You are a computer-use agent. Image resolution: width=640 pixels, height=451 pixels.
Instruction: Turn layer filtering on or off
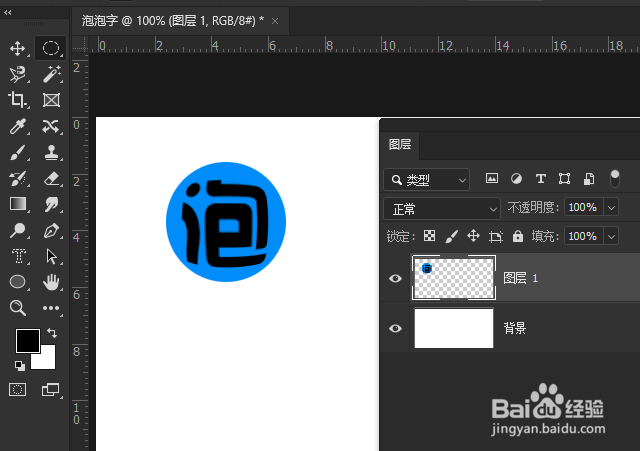click(615, 179)
